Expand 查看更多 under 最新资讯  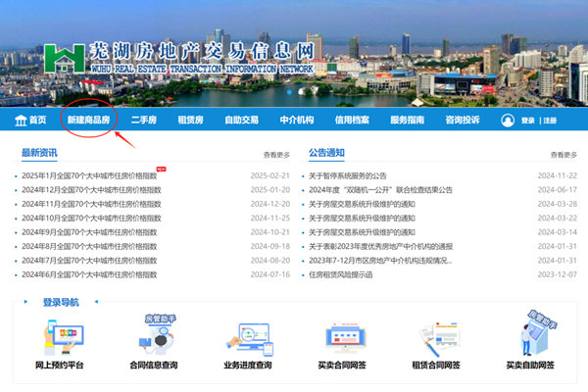(x=276, y=155)
